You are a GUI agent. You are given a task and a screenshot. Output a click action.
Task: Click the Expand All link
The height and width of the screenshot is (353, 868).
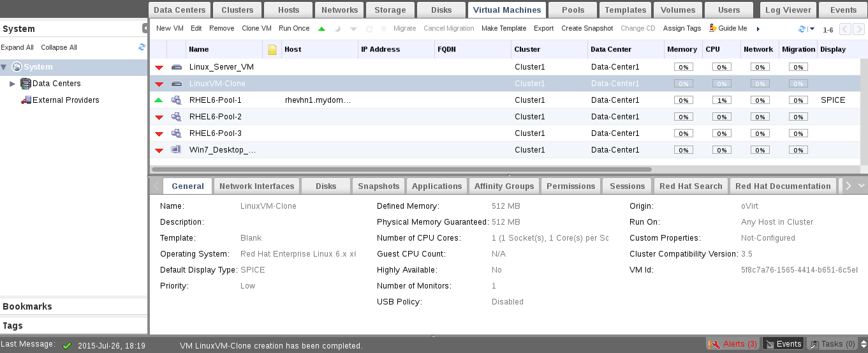pyautogui.click(x=17, y=47)
